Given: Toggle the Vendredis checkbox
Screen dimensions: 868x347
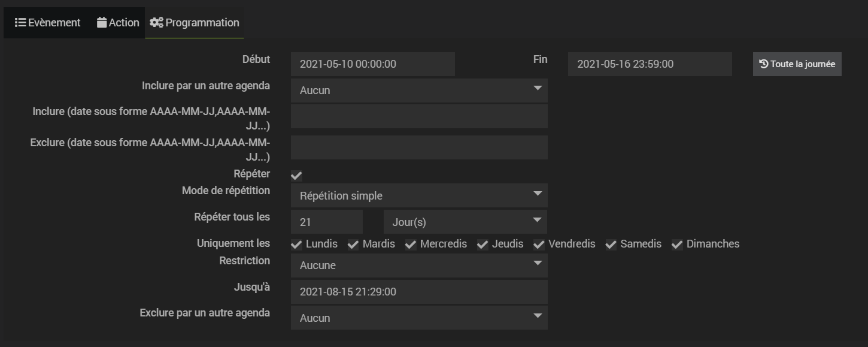Looking at the screenshot, I should [x=539, y=245].
